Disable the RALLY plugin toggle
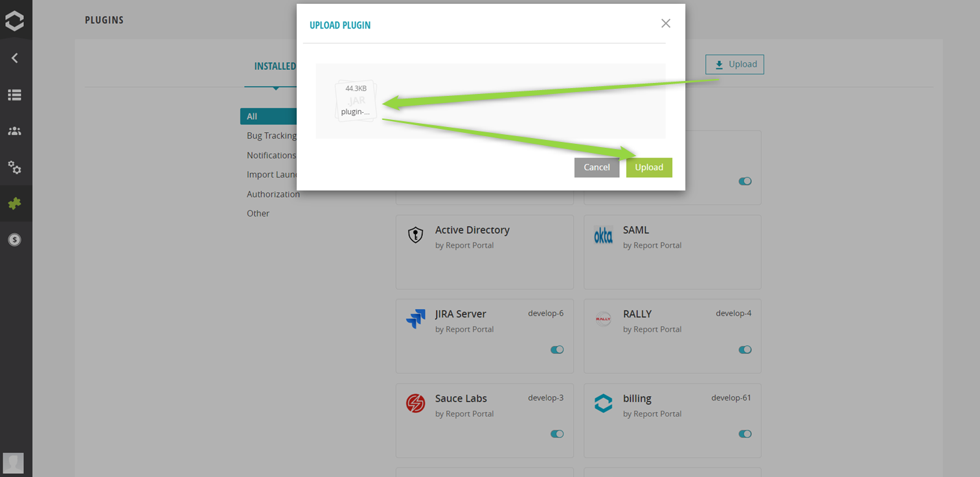Image resolution: width=980 pixels, height=477 pixels. 745,350
